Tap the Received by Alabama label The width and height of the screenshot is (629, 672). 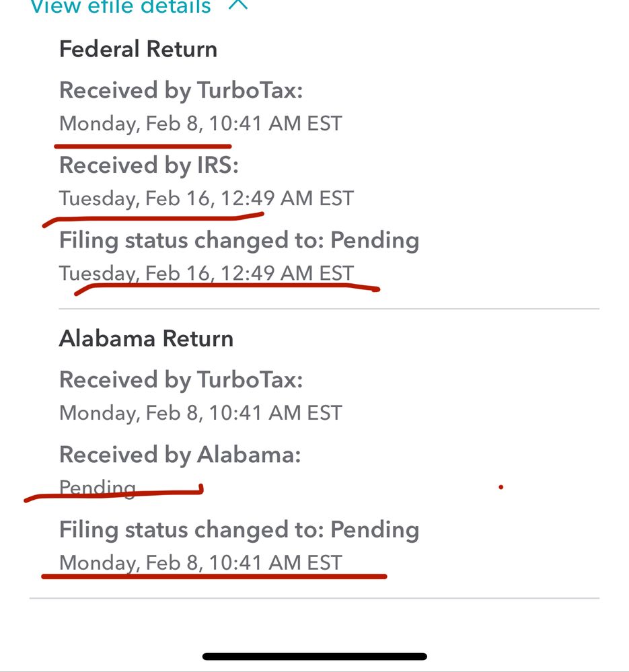pyautogui.click(x=180, y=455)
